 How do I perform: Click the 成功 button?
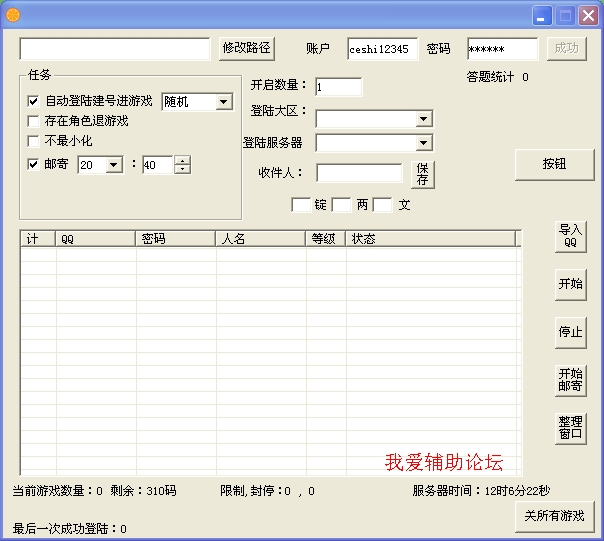click(x=567, y=49)
